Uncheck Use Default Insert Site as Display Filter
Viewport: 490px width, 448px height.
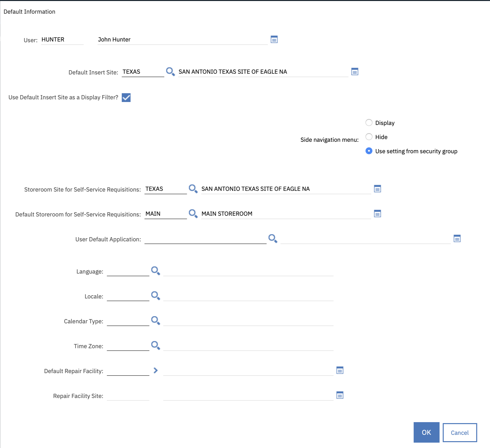point(126,98)
